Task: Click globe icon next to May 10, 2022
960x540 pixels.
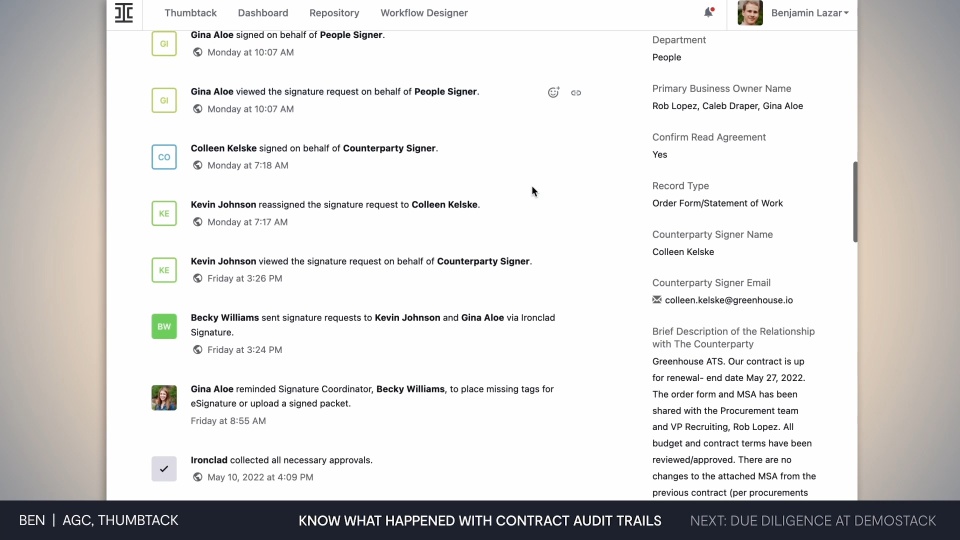Action: click(197, 477)
